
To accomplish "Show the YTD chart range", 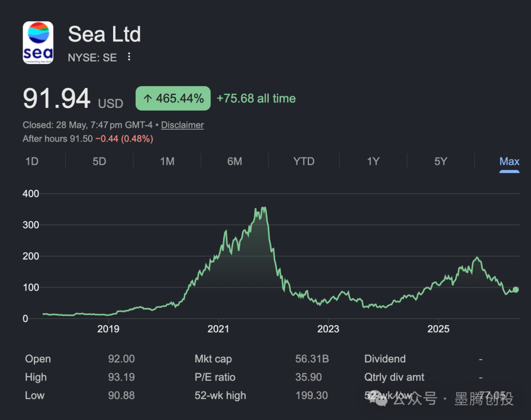I will click(304, 161).
